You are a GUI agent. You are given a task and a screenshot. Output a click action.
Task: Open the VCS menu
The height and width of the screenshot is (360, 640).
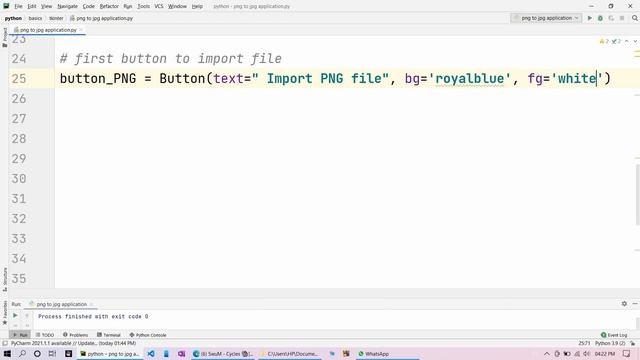[159, 6]
